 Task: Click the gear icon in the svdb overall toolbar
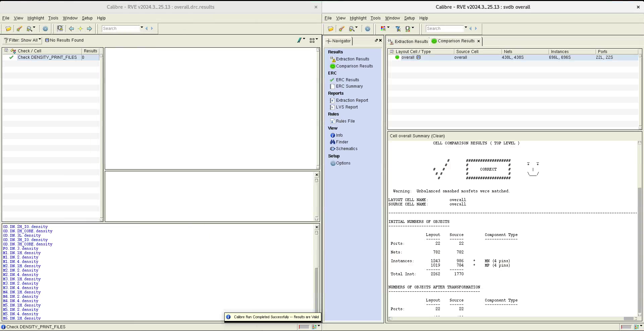pyautogui.click(x=368, y=29)
